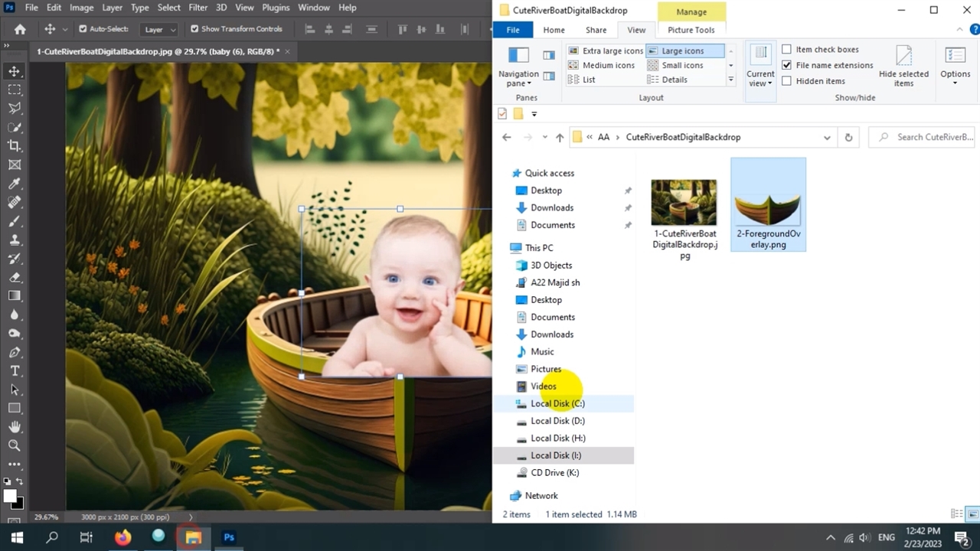Click the Photoshop Home icon
The width and height of the screenshot is (980, 551).
pyautogui.click(x=20, y=29)
